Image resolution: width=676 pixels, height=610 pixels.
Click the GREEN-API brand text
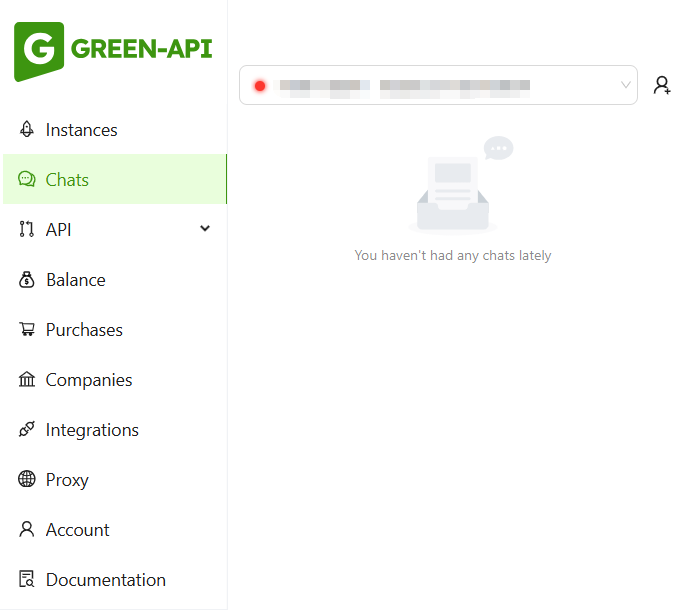click(142, 49)
